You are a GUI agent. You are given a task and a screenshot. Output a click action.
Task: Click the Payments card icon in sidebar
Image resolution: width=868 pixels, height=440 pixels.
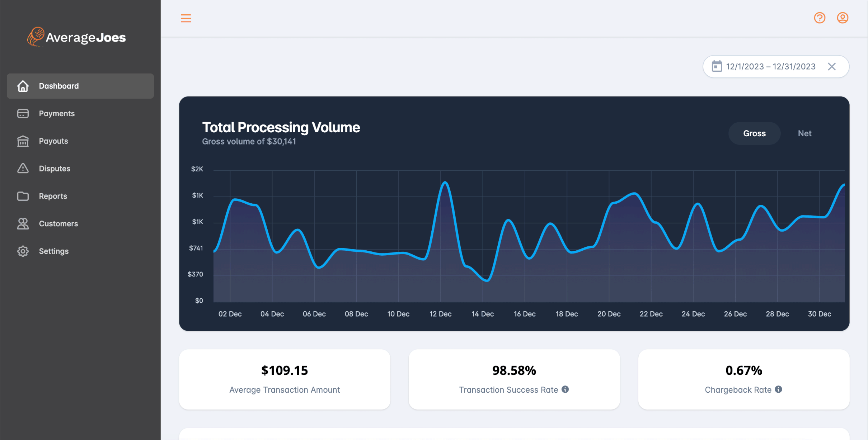click(23, 114)
